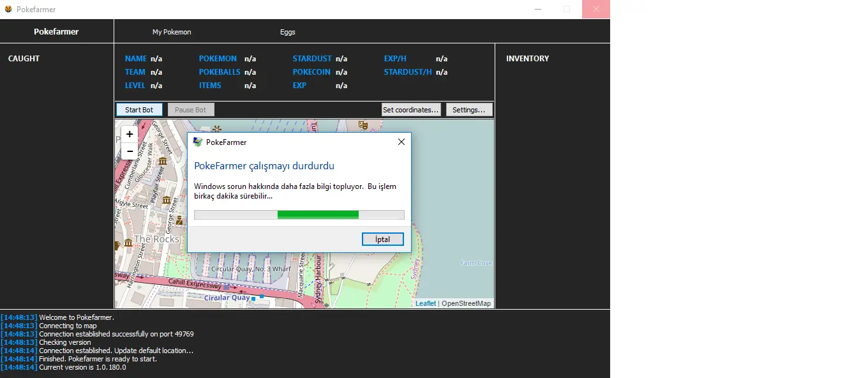Click 'Cahill Expressway' road label on map
Screen dimensions: 868x378
[x=195, y=283]
